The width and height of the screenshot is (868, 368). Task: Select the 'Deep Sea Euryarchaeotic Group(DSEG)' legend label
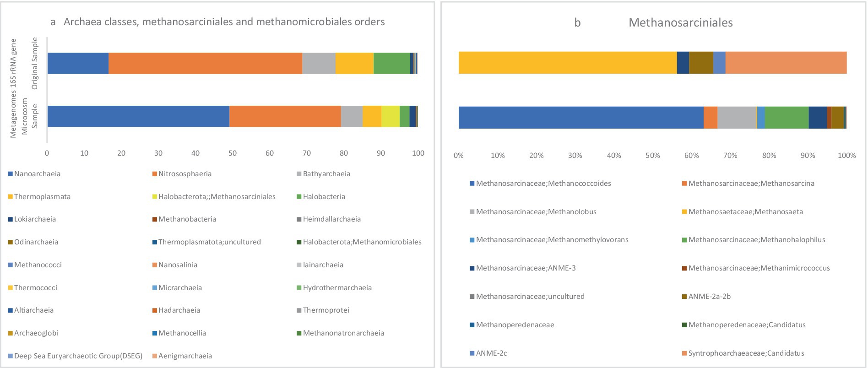click(78, 356)
